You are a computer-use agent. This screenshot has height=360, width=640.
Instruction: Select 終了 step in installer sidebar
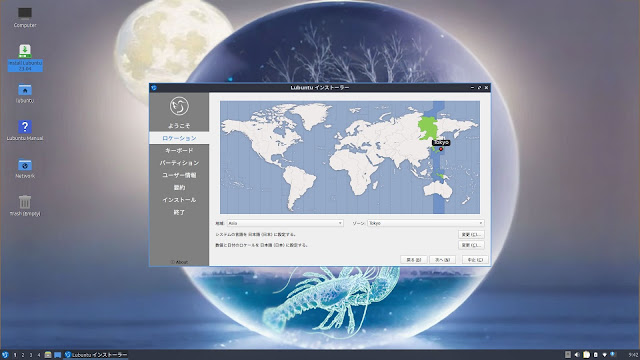point(179,212)
